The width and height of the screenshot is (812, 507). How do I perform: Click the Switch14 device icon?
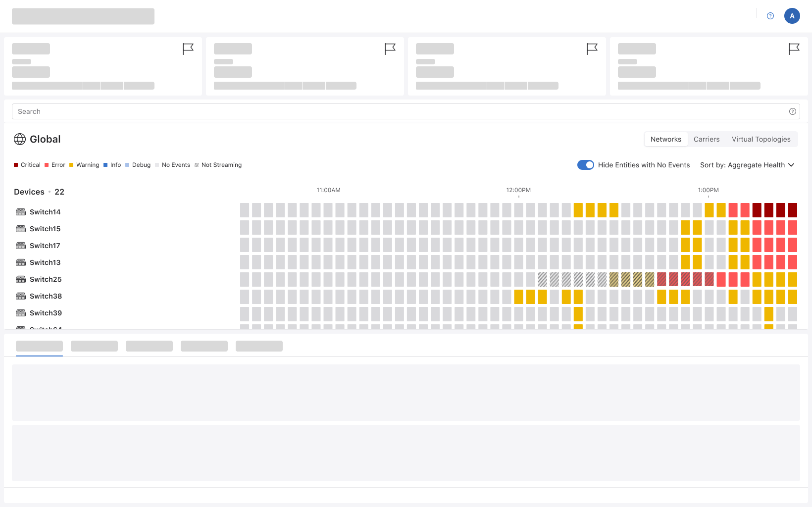[x=21, y=212]
